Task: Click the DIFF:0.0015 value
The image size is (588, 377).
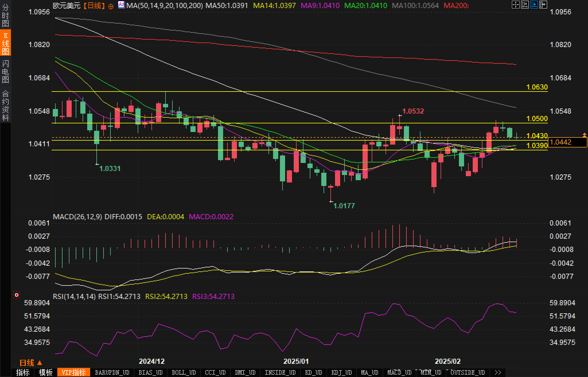Action: click(123, 217)
